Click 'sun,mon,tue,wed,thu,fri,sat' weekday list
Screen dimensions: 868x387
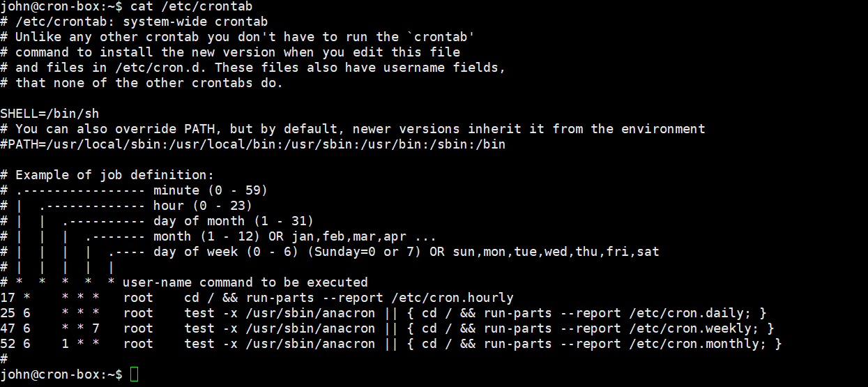tap(556, 252)
